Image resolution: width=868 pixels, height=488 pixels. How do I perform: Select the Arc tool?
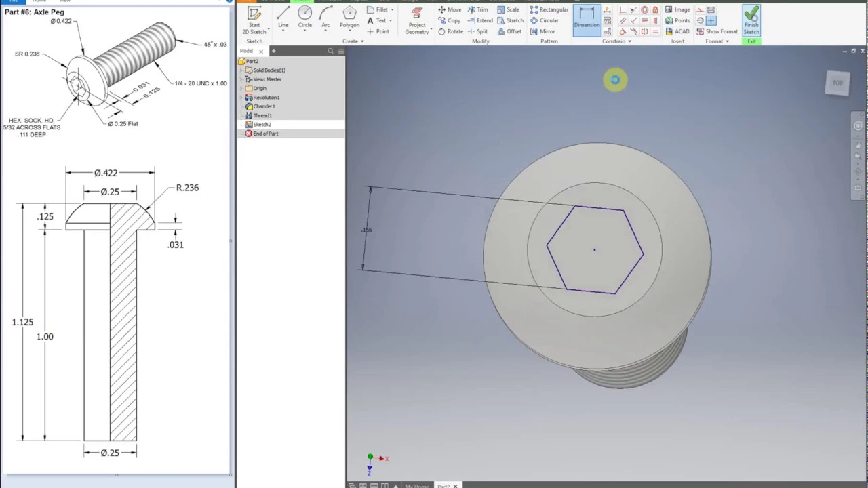325,18
